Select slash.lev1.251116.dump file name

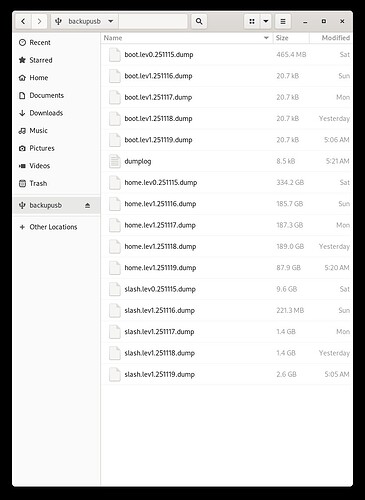pyautogui.click(x=160, y=311)
